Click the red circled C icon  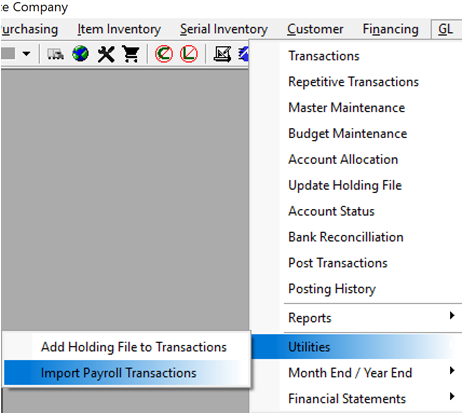click(x=164, y=54)
